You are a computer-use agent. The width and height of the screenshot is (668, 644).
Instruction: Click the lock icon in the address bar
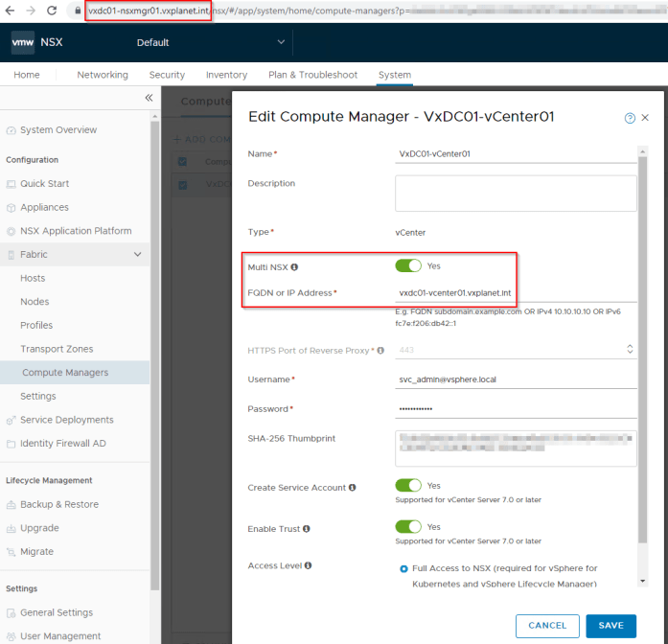[78, 11]
